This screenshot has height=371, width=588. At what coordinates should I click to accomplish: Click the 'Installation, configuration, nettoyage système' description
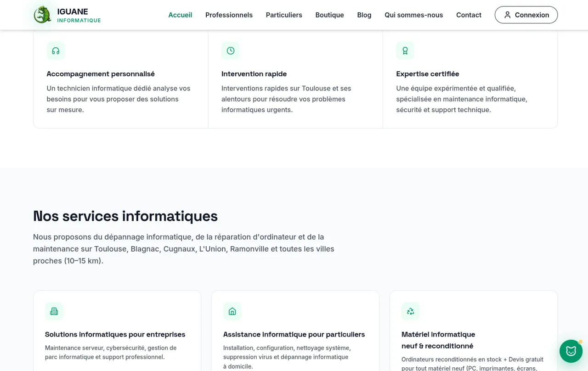click(287, 357)
